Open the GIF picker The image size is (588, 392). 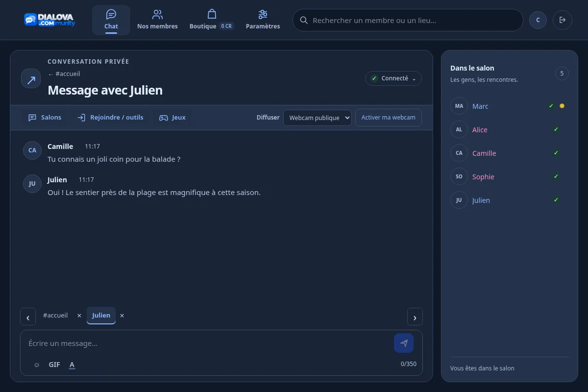pyautogui.click(x=54, y=365)
